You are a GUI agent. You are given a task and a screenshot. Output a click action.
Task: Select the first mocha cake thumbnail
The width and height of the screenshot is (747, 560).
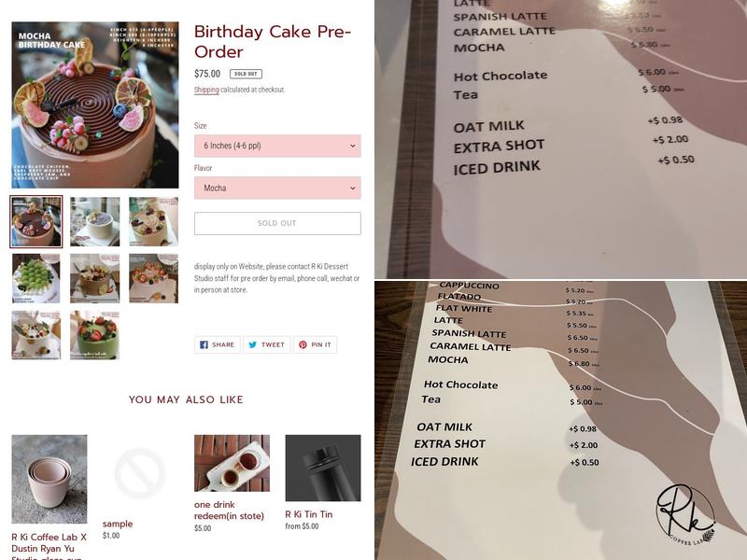pos(36,221)
